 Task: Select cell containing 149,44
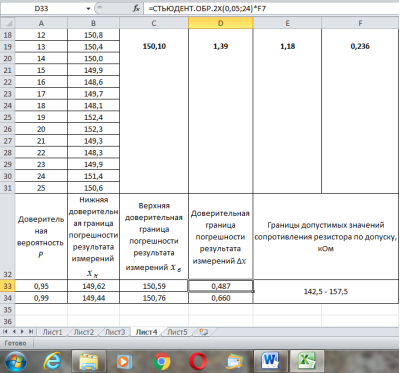pyautogui.click(x=93, y=298)
